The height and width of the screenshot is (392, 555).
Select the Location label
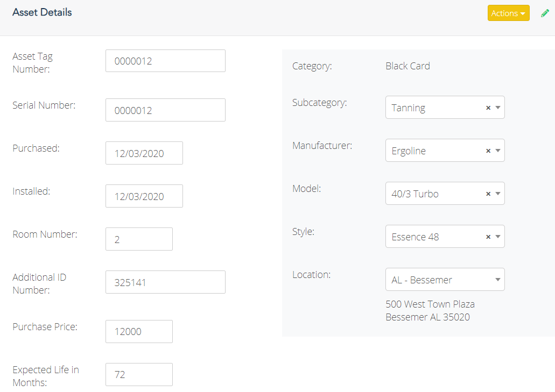coord(312,275)
